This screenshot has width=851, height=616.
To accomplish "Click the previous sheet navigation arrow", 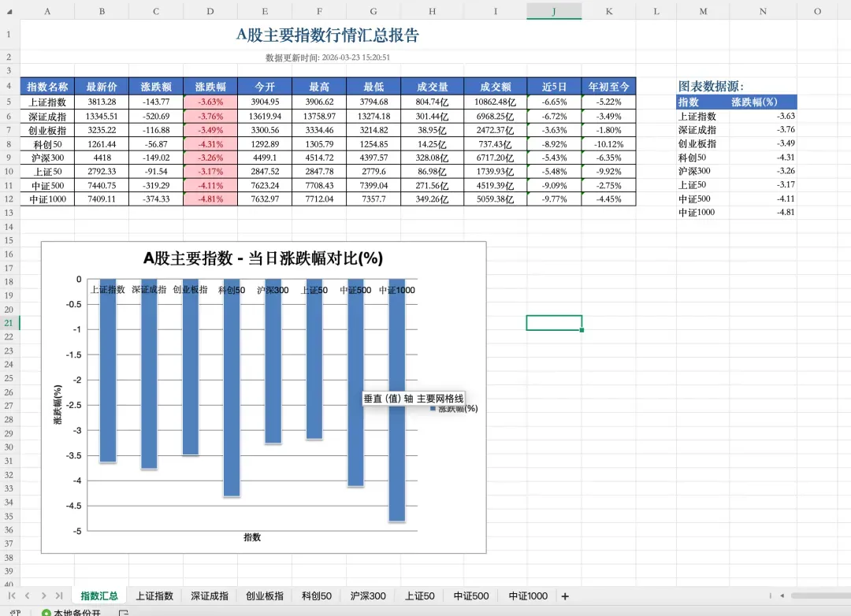I will tap(27, 596).
